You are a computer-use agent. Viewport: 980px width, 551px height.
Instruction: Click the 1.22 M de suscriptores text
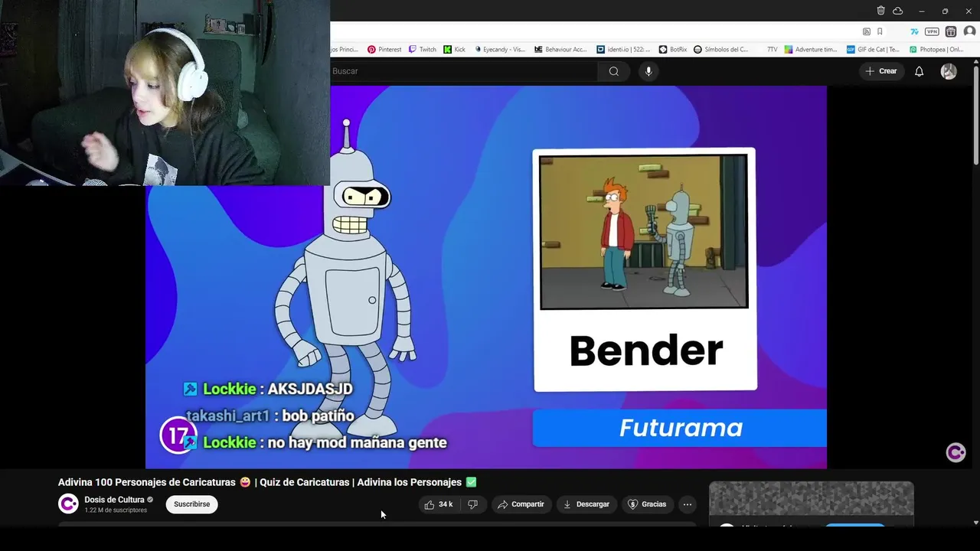(x=116, y=510)
